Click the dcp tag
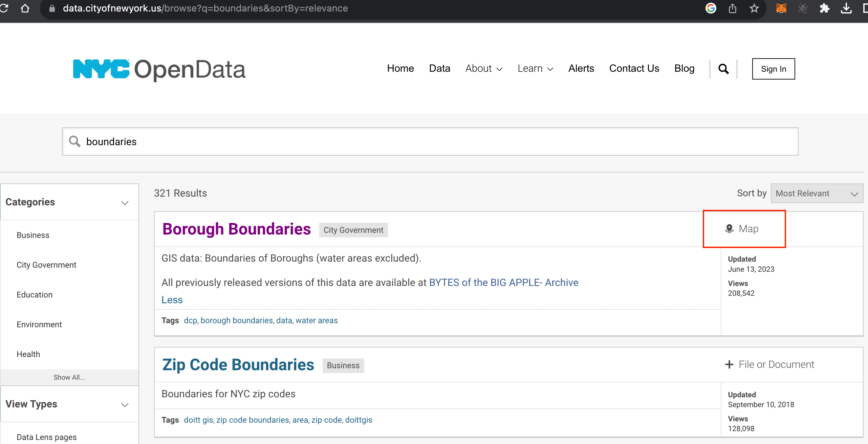Viewport: 868px width, 444px height. pyautogui.click(x=191, y=320)
